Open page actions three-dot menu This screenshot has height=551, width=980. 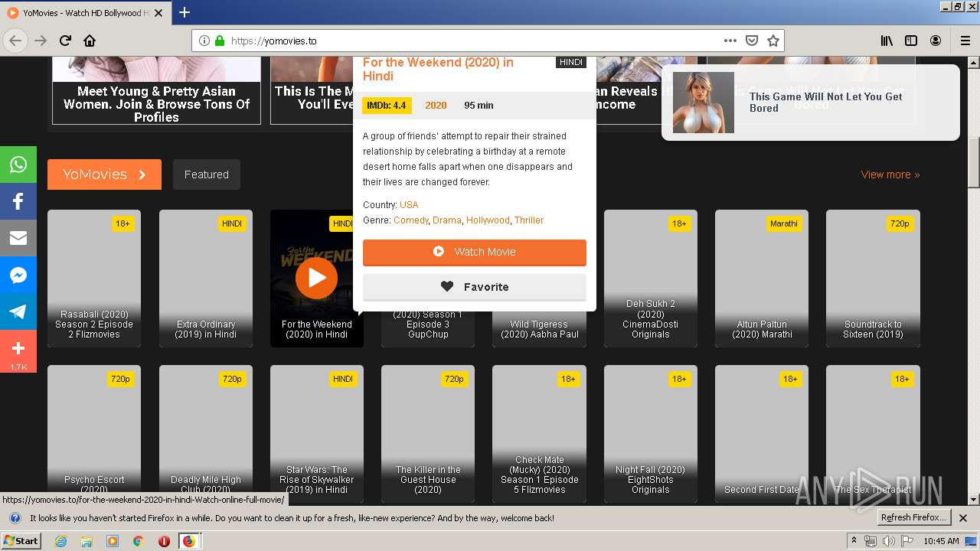pos(730,41)
